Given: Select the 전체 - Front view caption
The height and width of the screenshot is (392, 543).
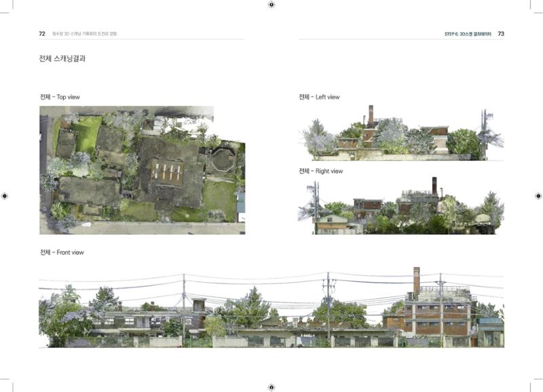Looking at the screenshot, I should 62,252.
